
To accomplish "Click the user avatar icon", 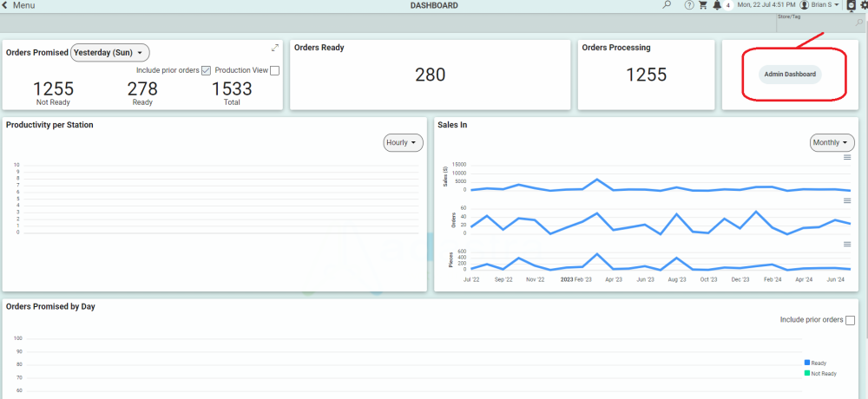I will coord(805,5).
